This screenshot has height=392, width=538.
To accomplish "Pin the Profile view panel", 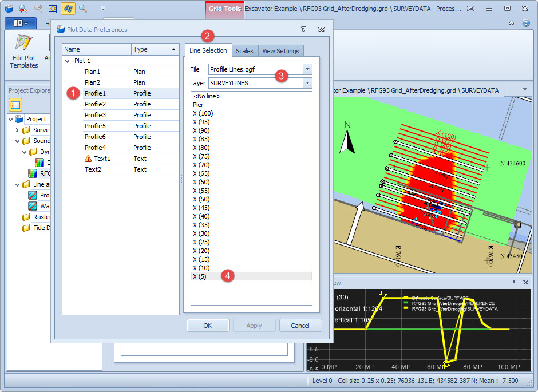I will 515,283.
